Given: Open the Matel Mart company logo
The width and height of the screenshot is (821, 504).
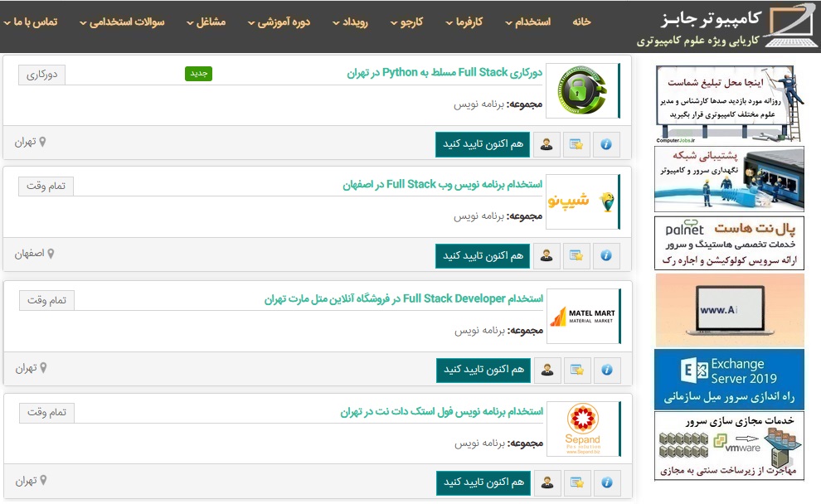Looking at the screenshot, I should coord(583,316).
